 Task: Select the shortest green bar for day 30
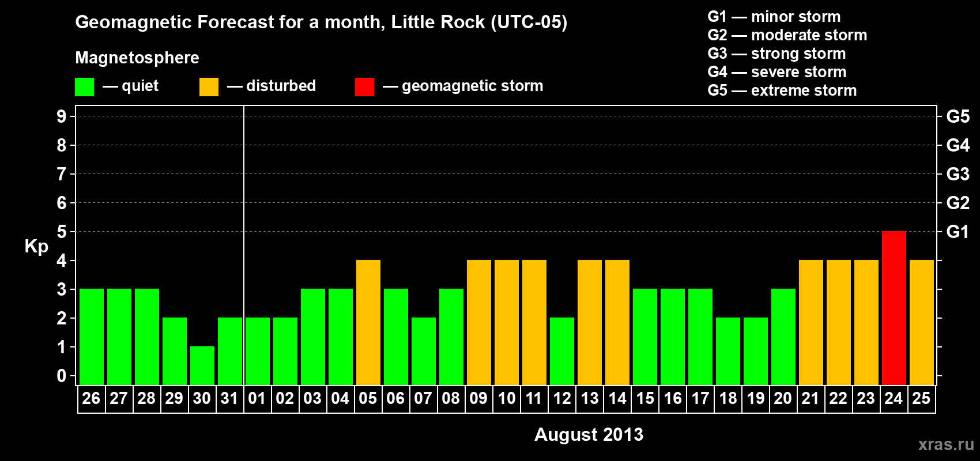click(x=202, y=365)
